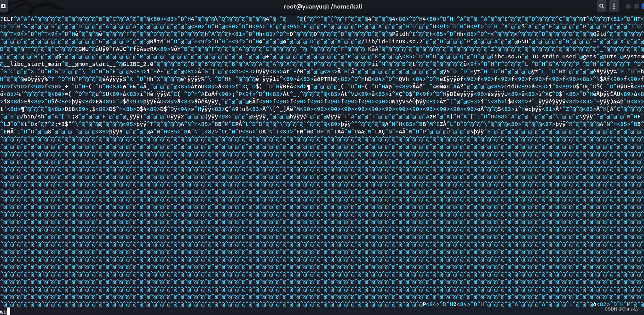Image resolution: width=644 pixels, height=315 pixels.
Task: Open the terminal search (magnifier) button
Action: click(602, 6)
